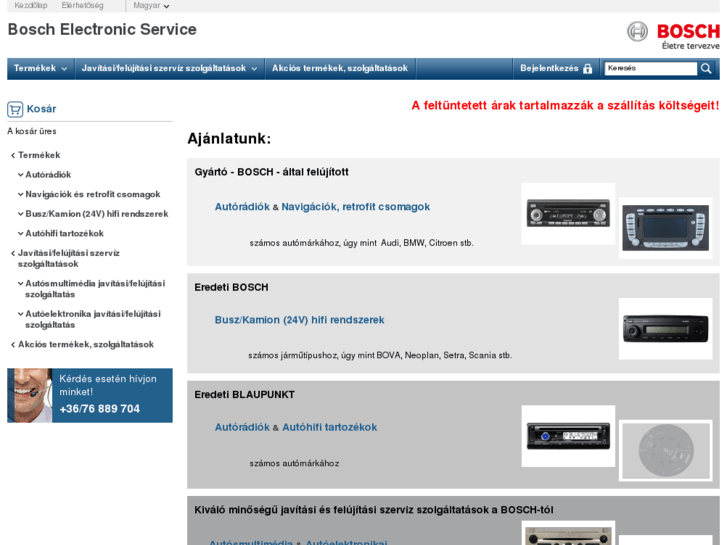Click the shopping cart icon beside Kosár

15,109
